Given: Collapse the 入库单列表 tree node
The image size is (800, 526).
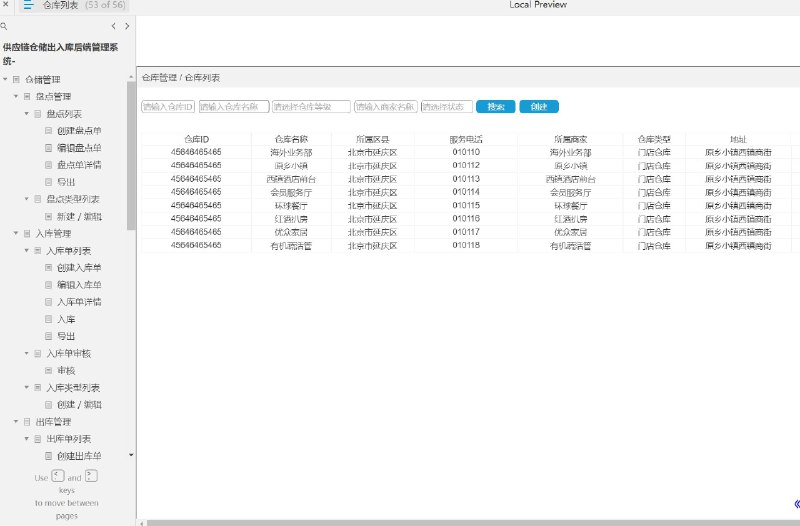Looking at the screenshot, I should click(27, 251).
